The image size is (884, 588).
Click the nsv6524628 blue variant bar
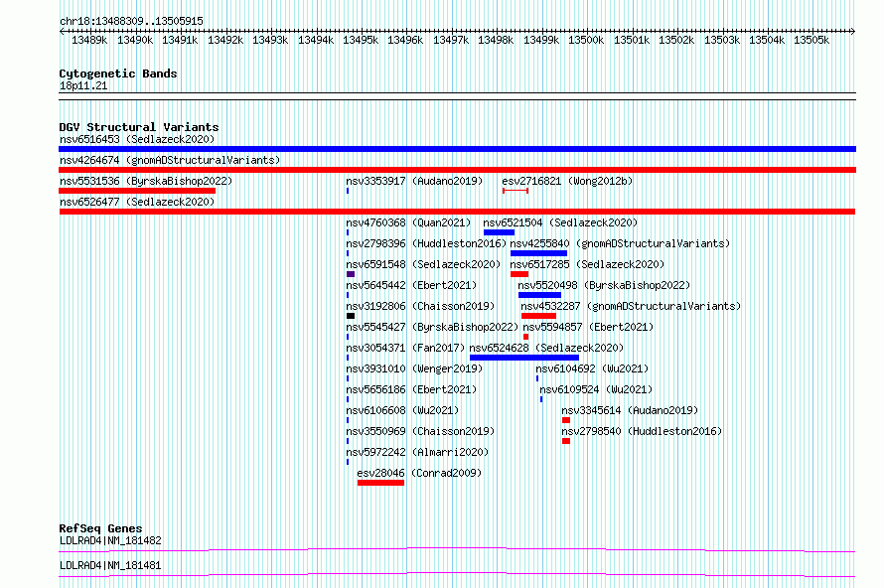pos(524,358)
